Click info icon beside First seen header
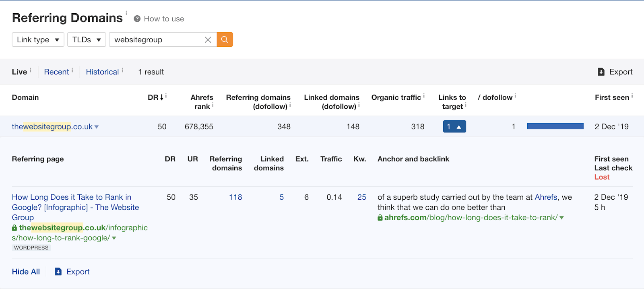Viewport: 644px width, 289px height. click(x=632, y=96)
